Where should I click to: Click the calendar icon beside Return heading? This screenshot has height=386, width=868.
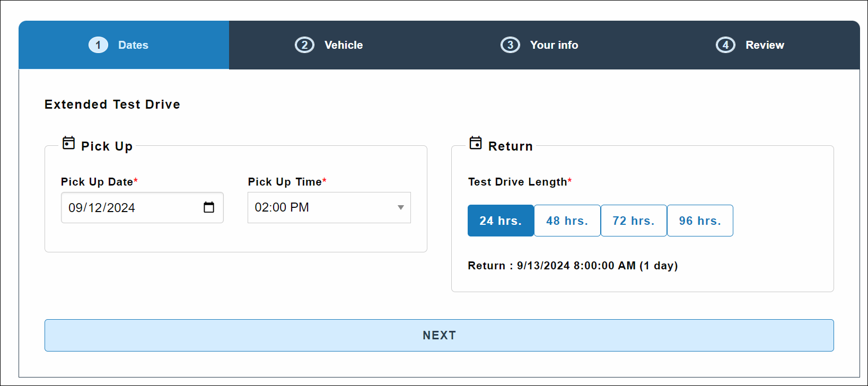tap(476, 143)
